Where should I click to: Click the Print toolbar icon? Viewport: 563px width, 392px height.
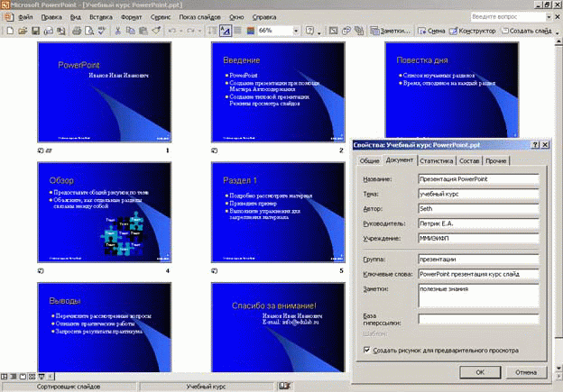[x=77, y=31]
